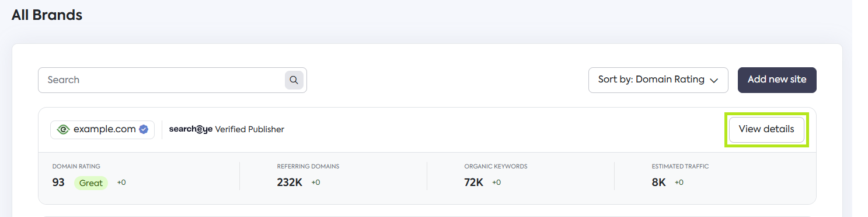Open the Sort by: Domain Rating dropdown

pyautogui.click(x=658, y=80)
